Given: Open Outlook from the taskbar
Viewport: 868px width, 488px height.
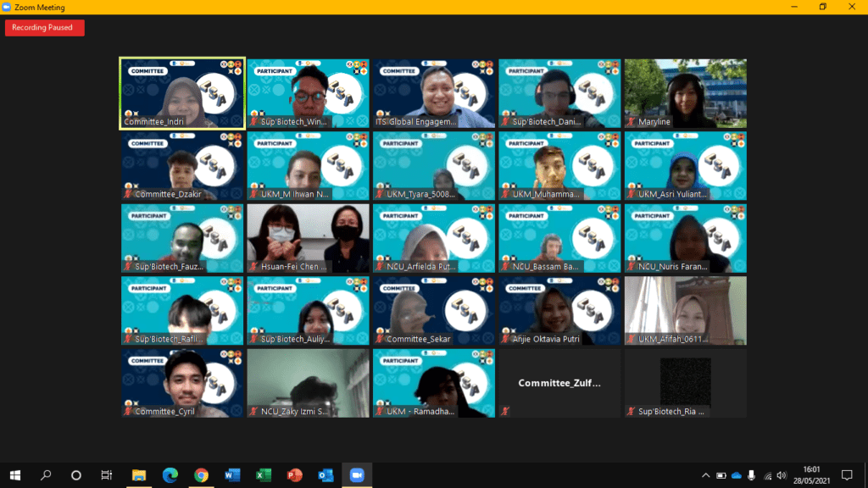Looking at the screenshot, I should pyautogui.click(x=325, y=474).
